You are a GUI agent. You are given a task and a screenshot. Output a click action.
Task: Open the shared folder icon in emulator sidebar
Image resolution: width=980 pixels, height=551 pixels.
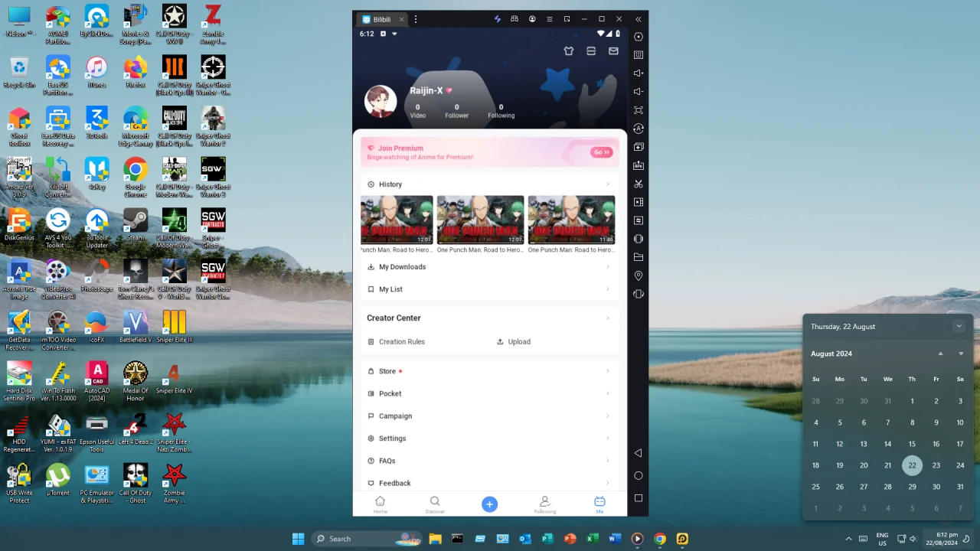click(639, 257)
